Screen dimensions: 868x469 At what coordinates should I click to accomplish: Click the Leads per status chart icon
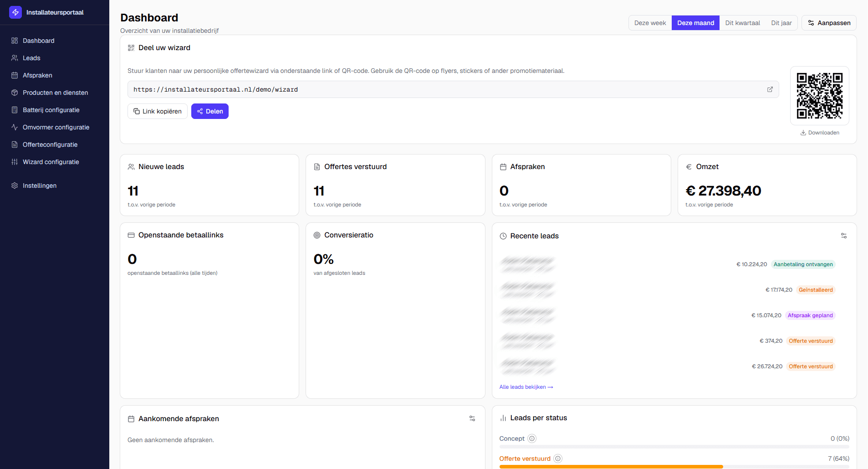click(503, 418)
